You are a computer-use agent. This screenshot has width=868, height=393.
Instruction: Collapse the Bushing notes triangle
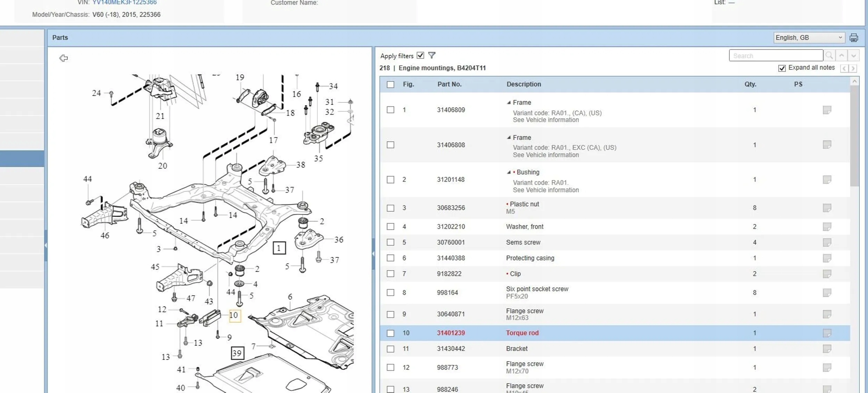click(x=509, y=172)
